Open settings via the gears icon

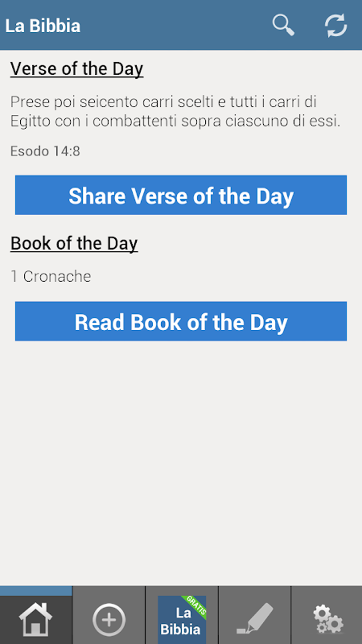328,619
